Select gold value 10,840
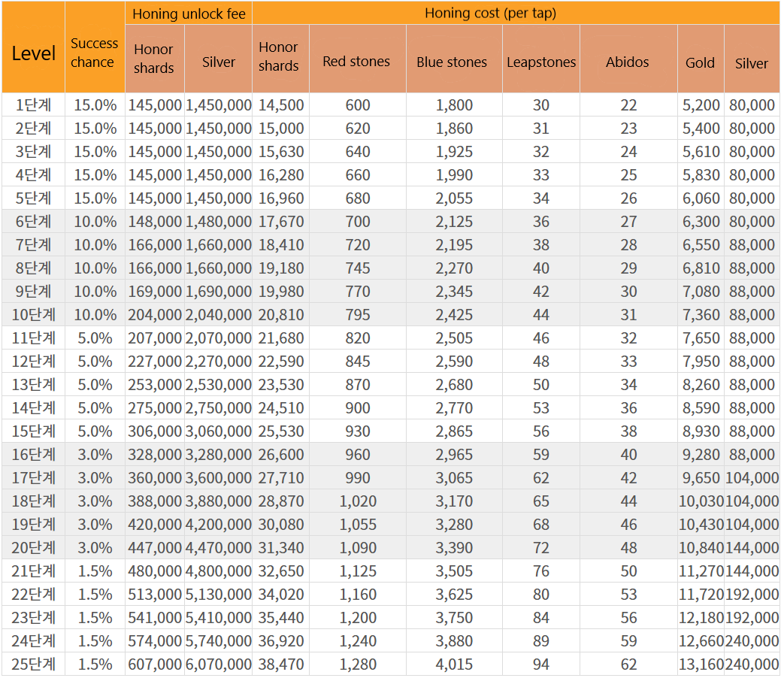This screenshot has height=678, width=784. pyautogui.click(x=701, y=547)
